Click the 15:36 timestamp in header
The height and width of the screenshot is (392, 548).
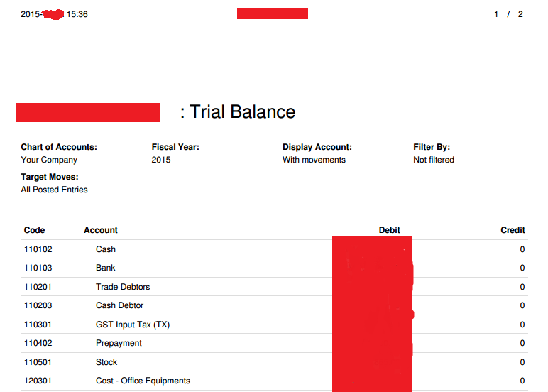(77, 14)
